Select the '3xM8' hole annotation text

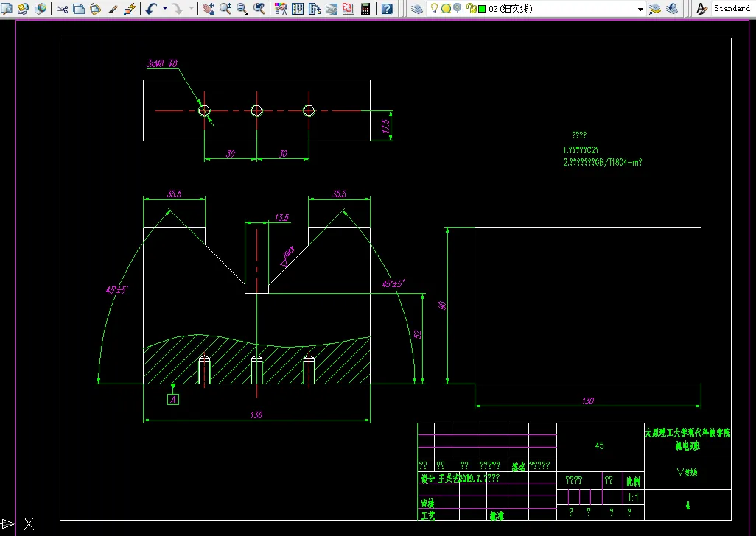tap(162, 63)
